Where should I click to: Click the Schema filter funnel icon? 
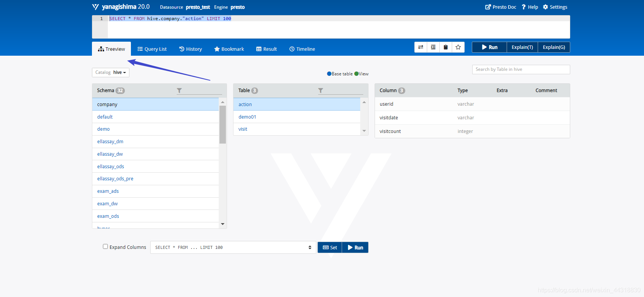tap(179, 91)
